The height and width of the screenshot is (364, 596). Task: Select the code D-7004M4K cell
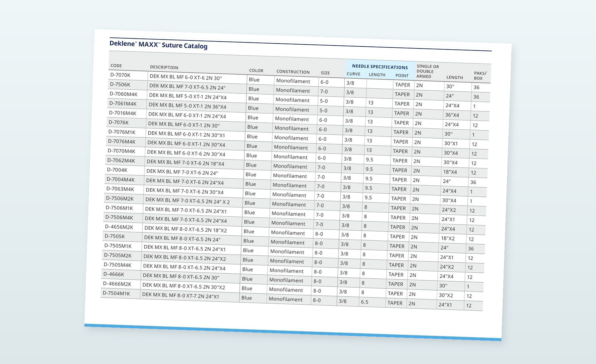pos(121,180)
